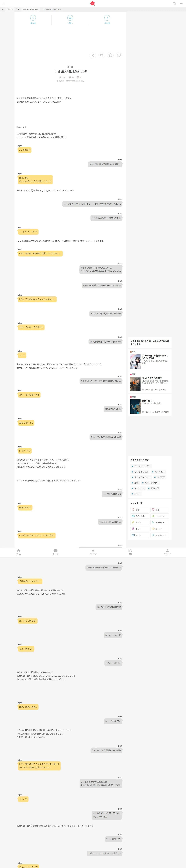Open PR novel thumbnail with microphone girl

tap(135, 362)
